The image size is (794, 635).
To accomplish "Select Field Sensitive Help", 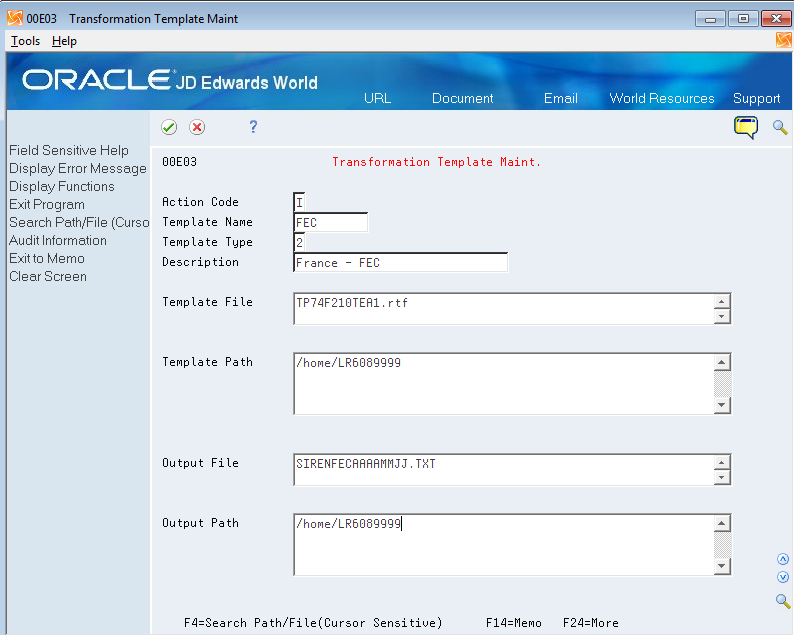I will tap(69, 150).
